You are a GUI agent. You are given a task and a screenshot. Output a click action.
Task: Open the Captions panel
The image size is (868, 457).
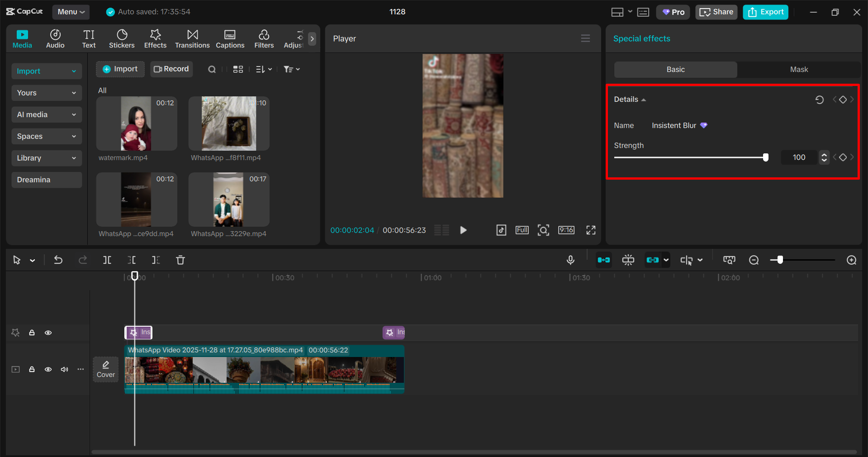230,38
